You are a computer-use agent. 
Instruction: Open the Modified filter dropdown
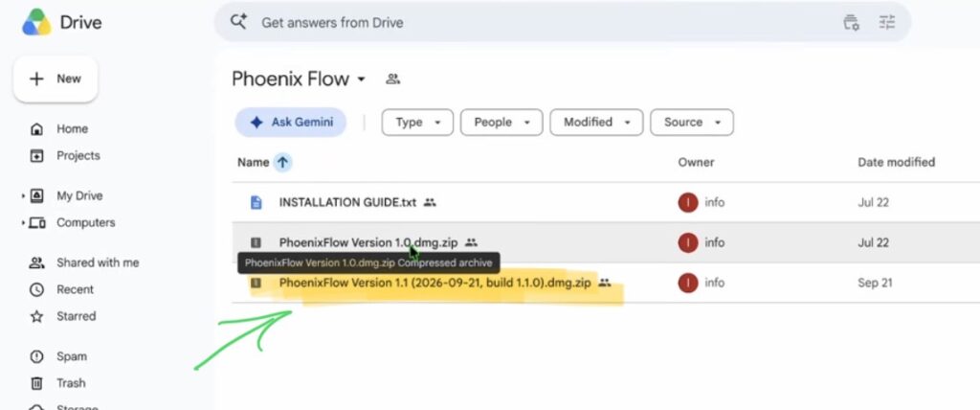596,122
